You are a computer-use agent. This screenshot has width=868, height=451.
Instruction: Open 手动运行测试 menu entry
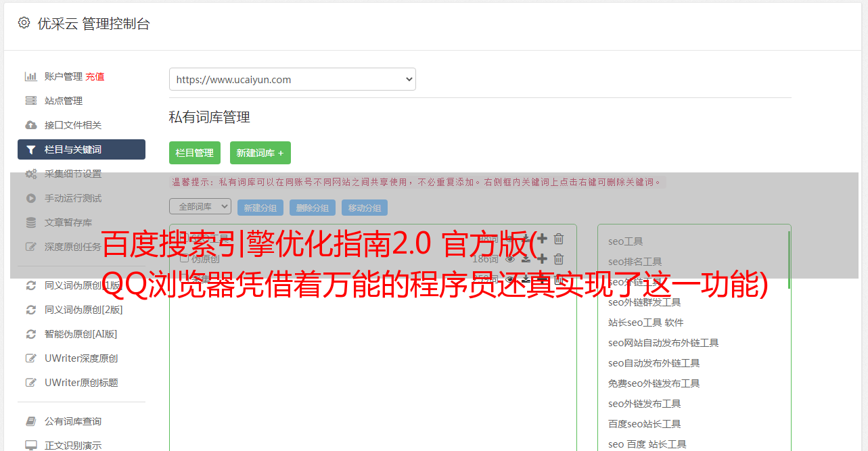(x=73, y=198)
